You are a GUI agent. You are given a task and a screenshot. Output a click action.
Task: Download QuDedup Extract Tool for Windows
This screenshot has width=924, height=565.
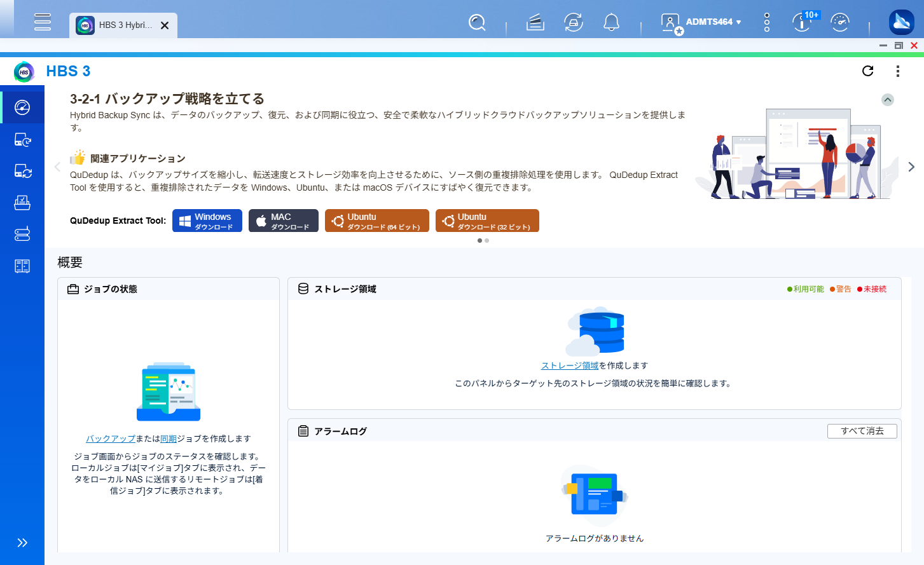point(207,221)
